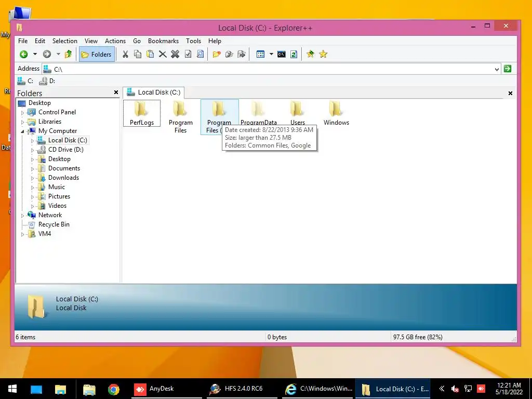Switch to C: drive in drives bar
532x399 pixels.
(x=25, y=81)
